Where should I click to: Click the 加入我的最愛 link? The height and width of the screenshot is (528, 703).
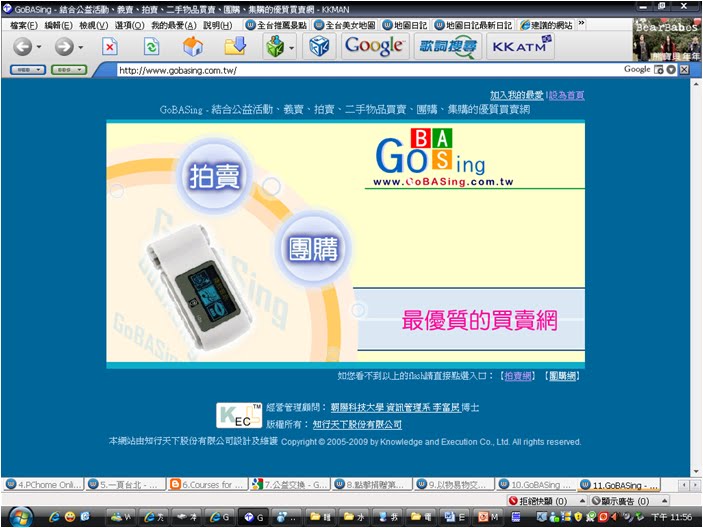516,95
